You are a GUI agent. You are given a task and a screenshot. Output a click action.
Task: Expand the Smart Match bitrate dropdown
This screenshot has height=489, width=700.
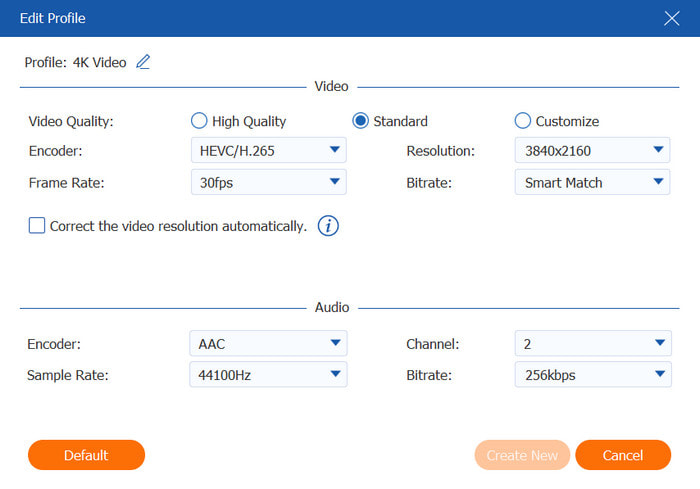[592, 183]
